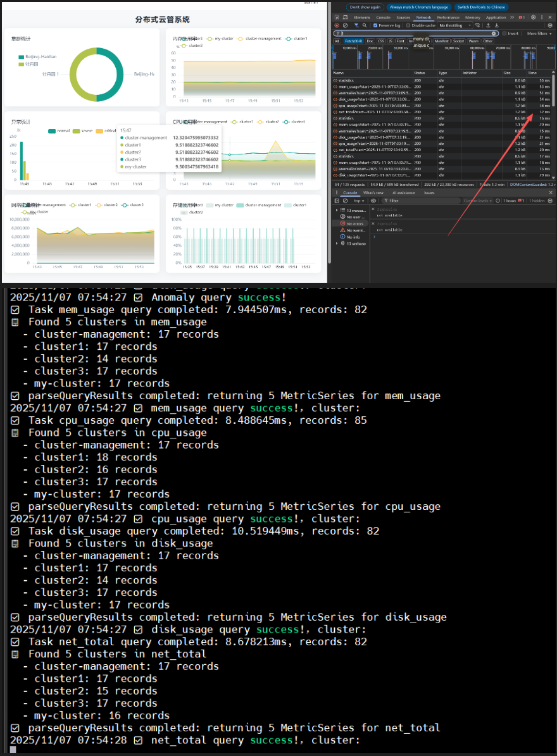Expand the More filters dropdown
This screenshot has width=557, height=756.
(x=539, y=34)
